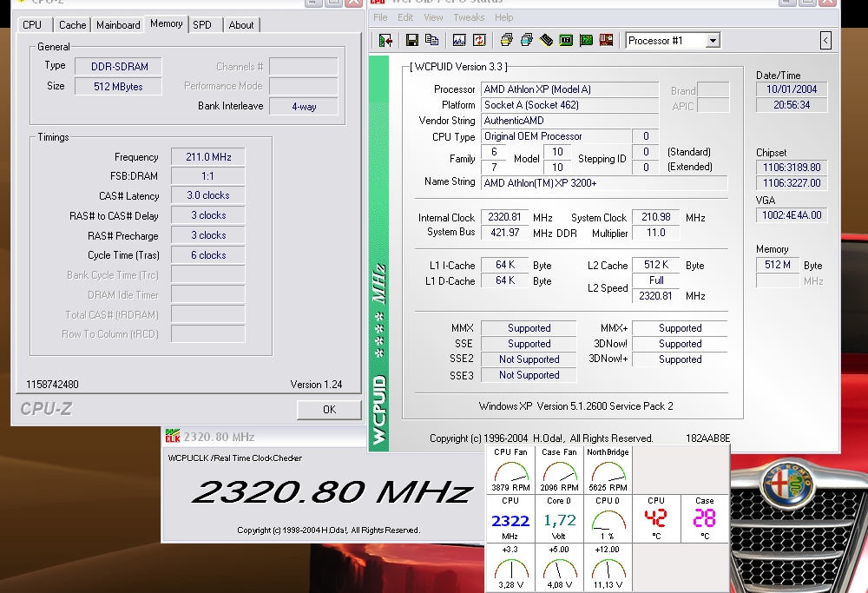
Task: Click the rightmost memory module toolbar icon
Action: (605, 40)
